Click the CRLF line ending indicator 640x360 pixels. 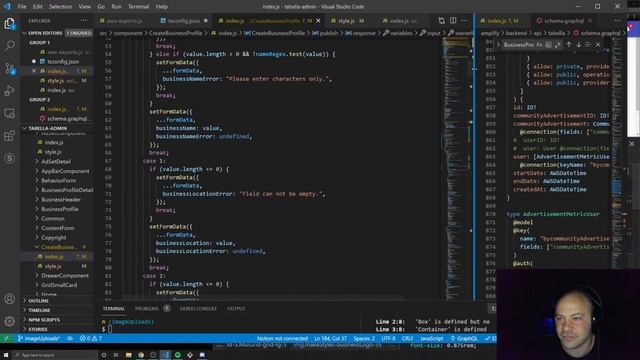tap(407, 338)
